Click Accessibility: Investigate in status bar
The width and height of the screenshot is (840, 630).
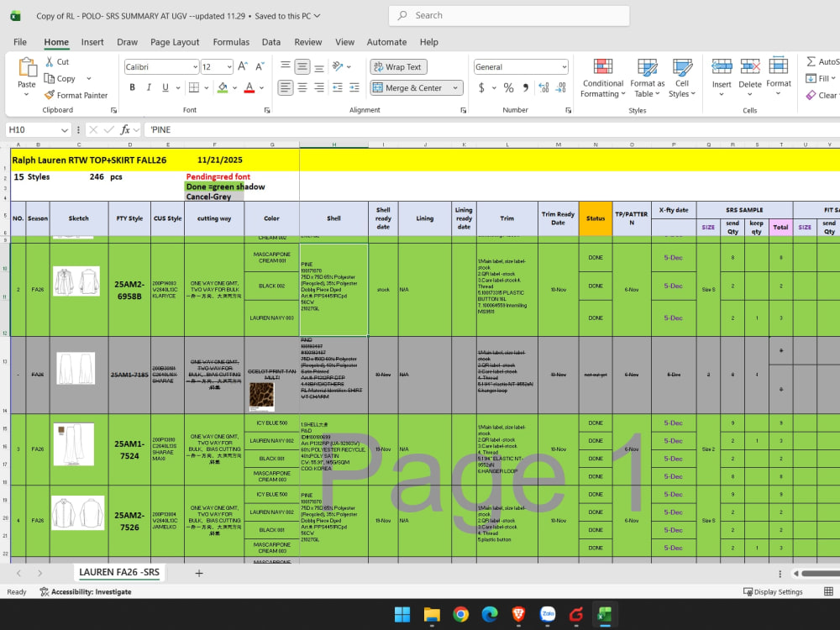(x=86, y=591)
